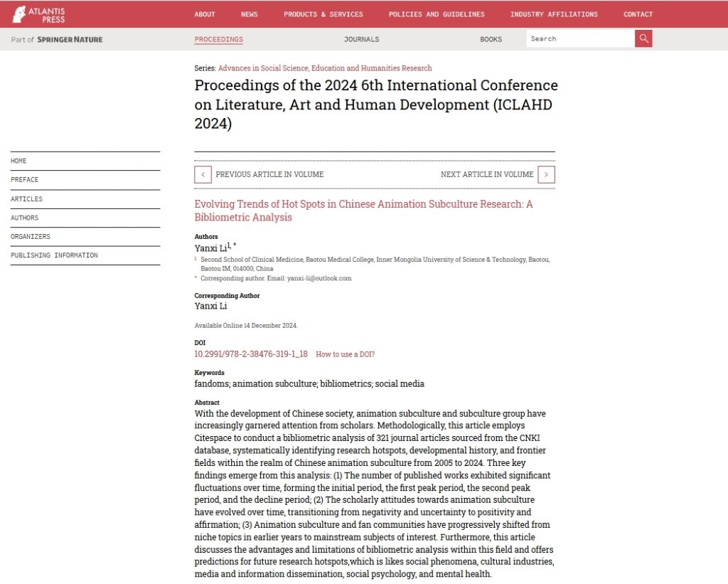Select Organizers in the sidebar
Viewport: 728px width, 584px height.
coord(85,236)
